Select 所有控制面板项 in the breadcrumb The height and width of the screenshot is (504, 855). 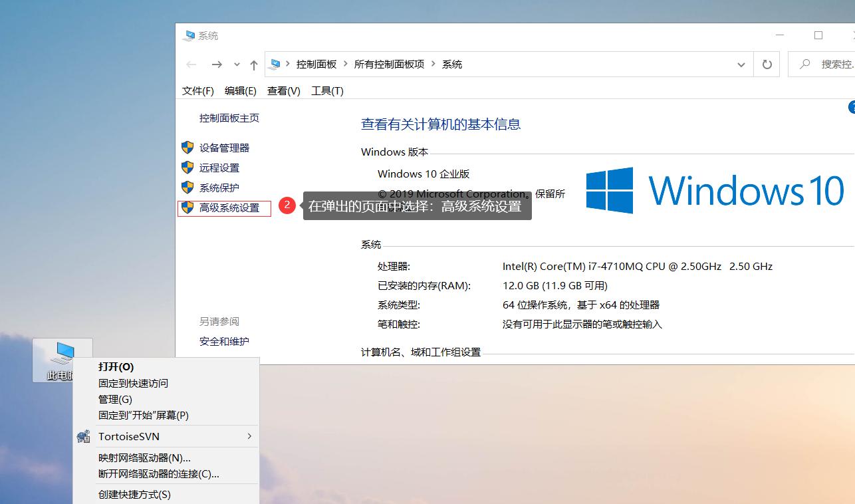tap(389, 64)
